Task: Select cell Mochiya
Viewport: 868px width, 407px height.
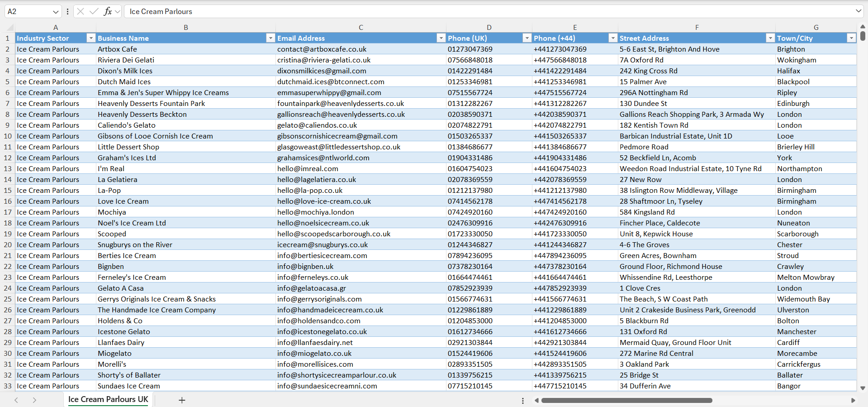Action: (186, 212)
